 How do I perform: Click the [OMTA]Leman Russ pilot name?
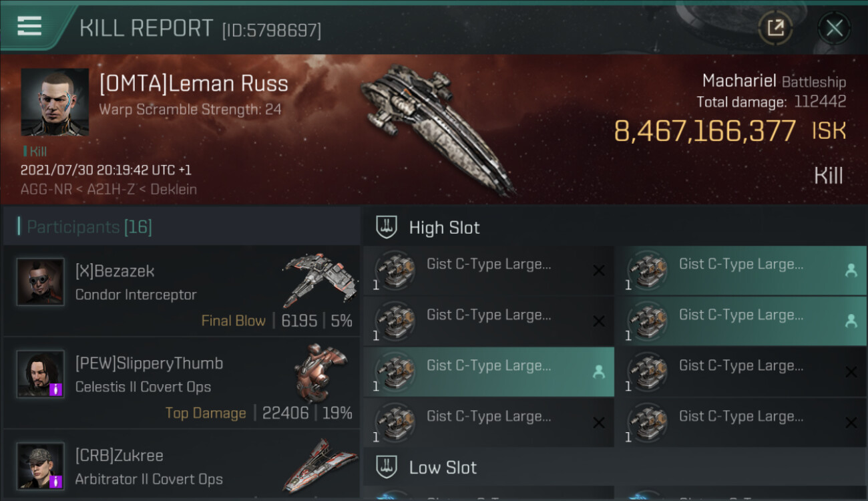(x=194, y=83)
